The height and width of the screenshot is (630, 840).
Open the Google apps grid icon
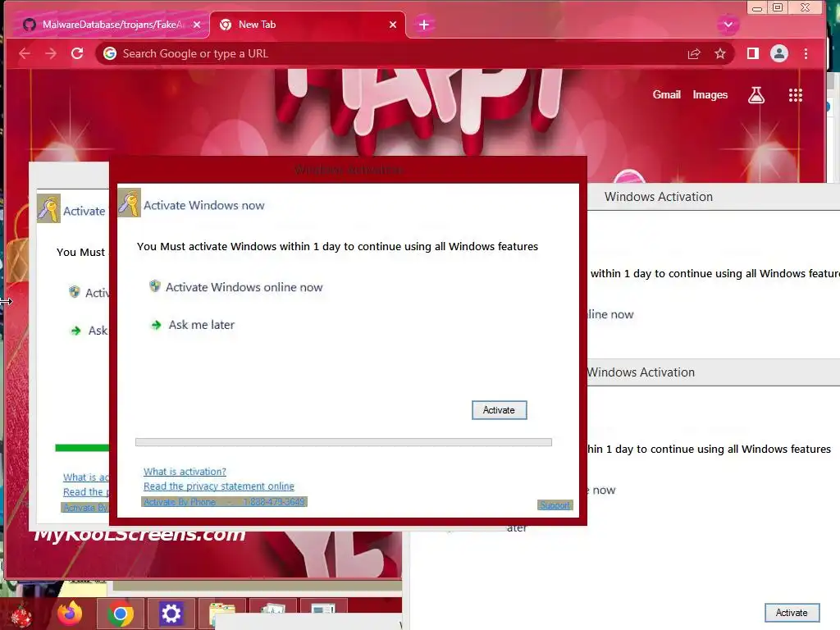click(x=796, y=95)
